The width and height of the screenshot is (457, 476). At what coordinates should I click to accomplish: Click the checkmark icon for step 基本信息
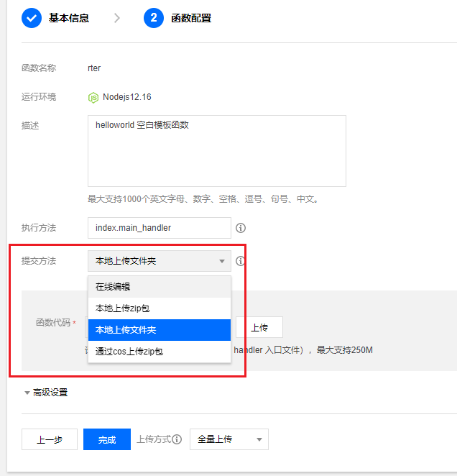(x=32, y=18)
